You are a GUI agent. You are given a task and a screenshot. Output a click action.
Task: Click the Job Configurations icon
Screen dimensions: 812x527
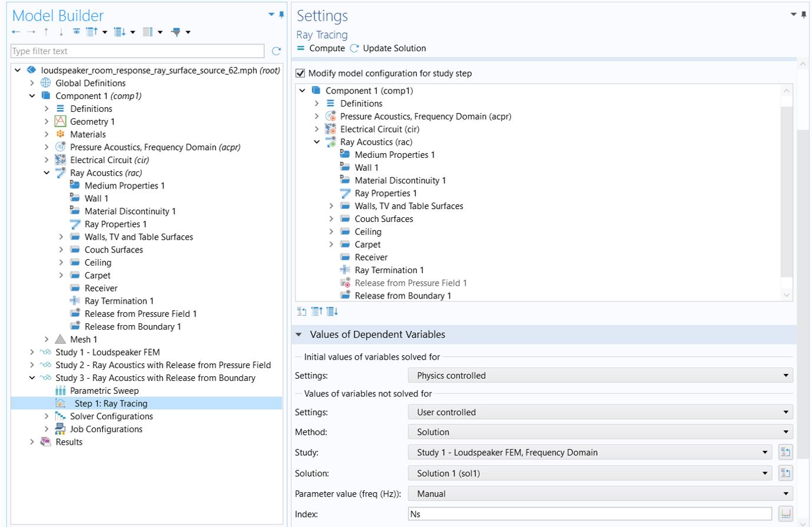pos(60,429)
